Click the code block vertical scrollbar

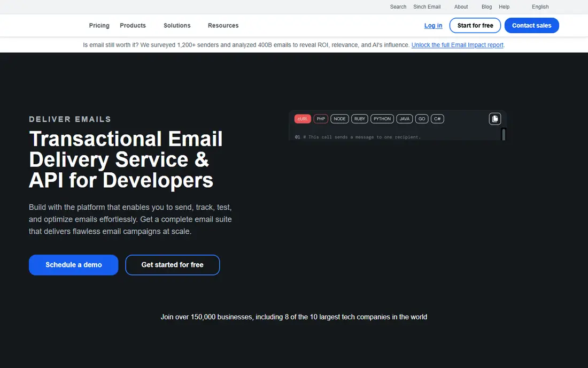tap(503, 134)
